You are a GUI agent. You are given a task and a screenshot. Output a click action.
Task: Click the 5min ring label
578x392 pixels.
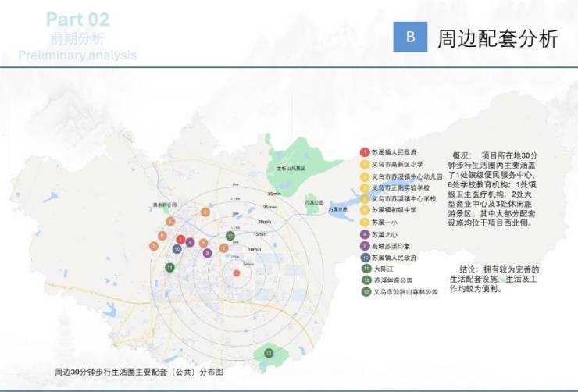[248, 264]
